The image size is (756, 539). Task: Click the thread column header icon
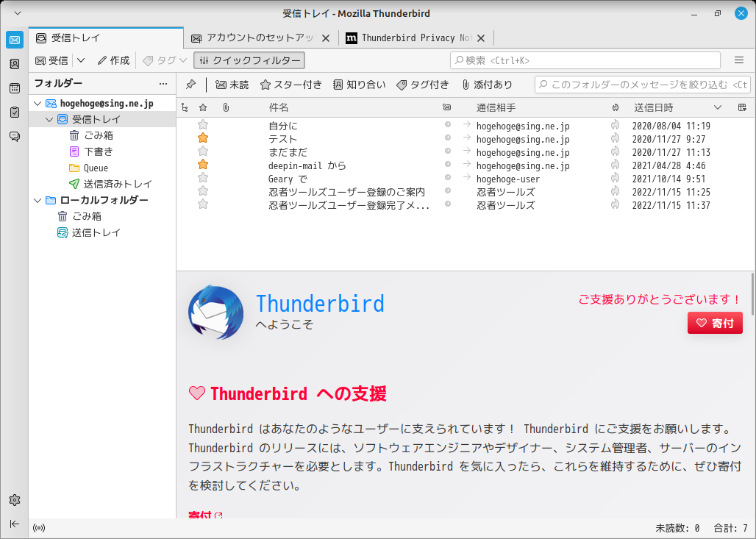185,107
